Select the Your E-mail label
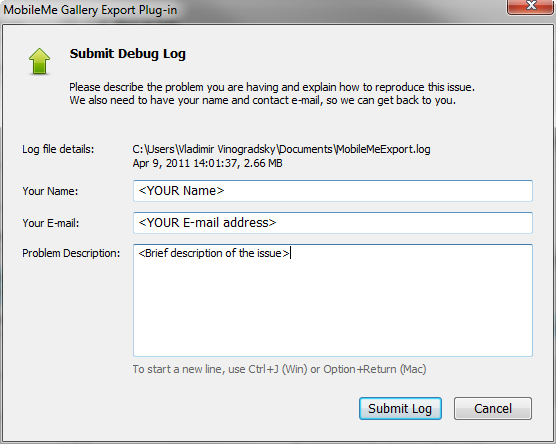This screenshot has width=556, height=444. pyautogui.click(x=51, y=223)
